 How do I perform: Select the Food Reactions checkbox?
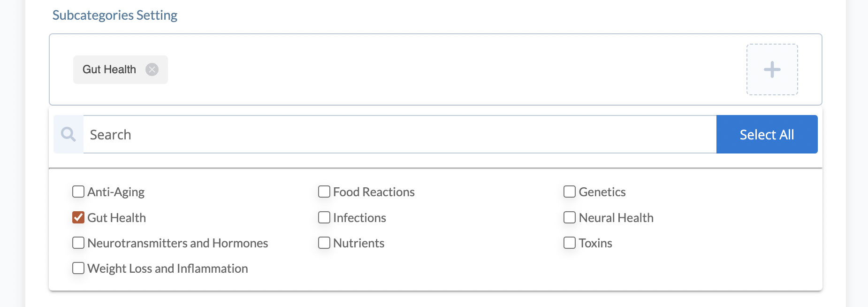pyautogui.click(x=324, y=192)
